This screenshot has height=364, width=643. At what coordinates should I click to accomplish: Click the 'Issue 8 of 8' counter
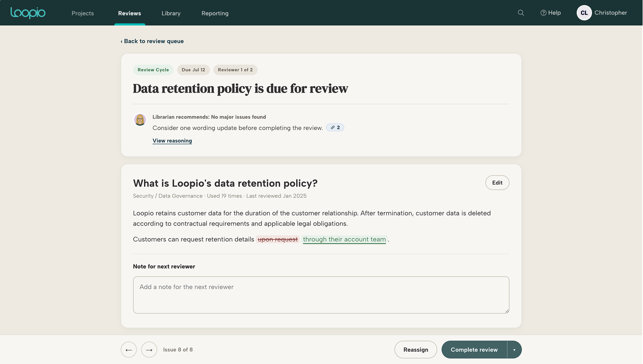[178, 350]
